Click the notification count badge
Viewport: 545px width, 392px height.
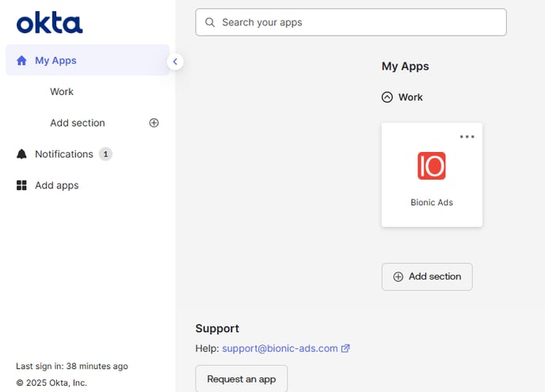pyautogui.click(x=105, y=154)
